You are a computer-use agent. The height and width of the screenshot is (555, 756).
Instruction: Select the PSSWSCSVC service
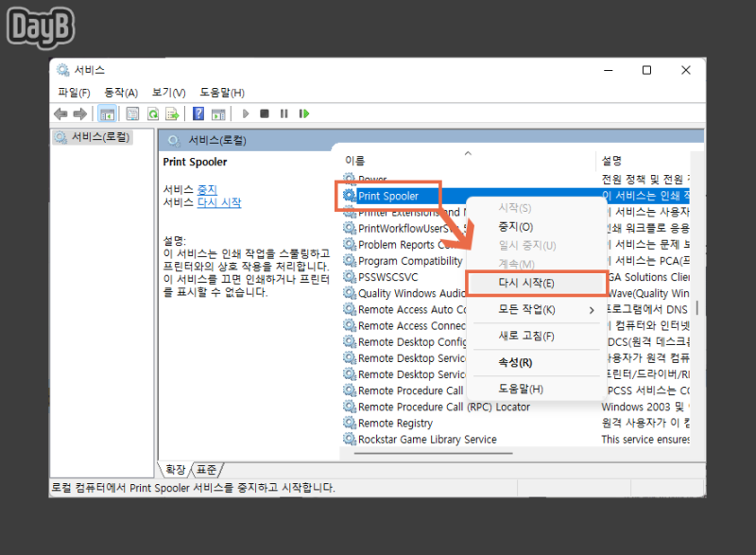387,277
